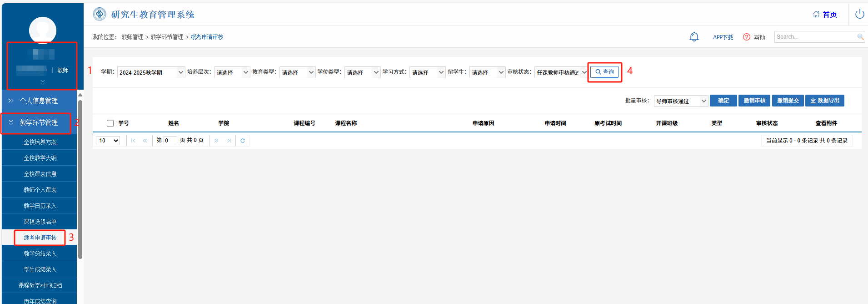Image resolution: width=868 pixels, height=304 pixels.
Task: Tick the select-all checkbox in table header
Action: pos(110,123)
